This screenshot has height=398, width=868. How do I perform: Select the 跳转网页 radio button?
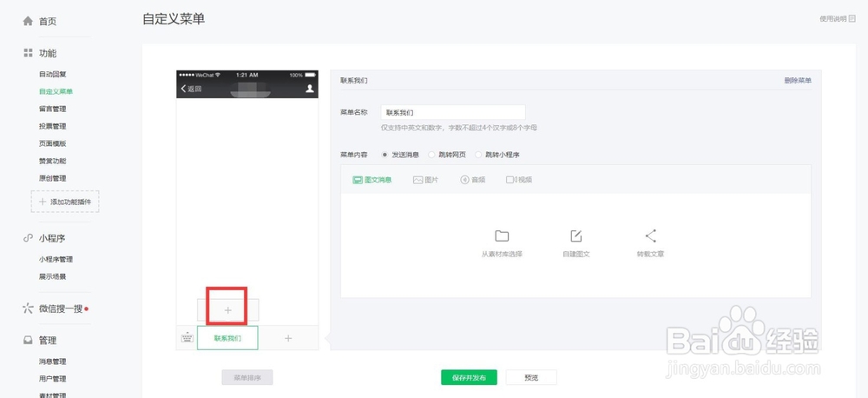tap(431, 155)
